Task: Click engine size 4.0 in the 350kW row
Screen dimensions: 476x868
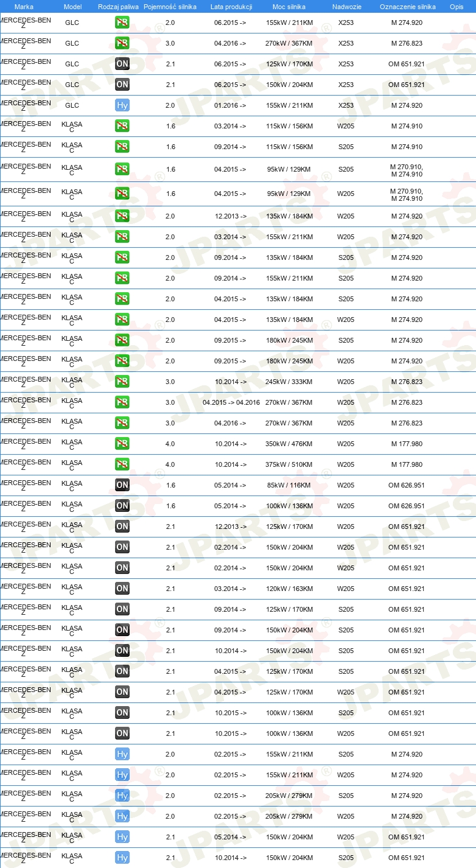Action: (x=170, y=444)
